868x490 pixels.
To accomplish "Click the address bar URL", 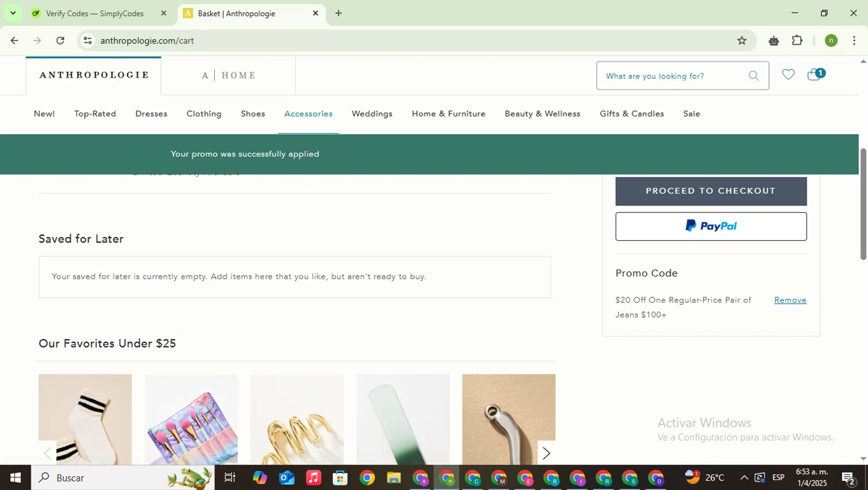I will (x=147, y=40).
